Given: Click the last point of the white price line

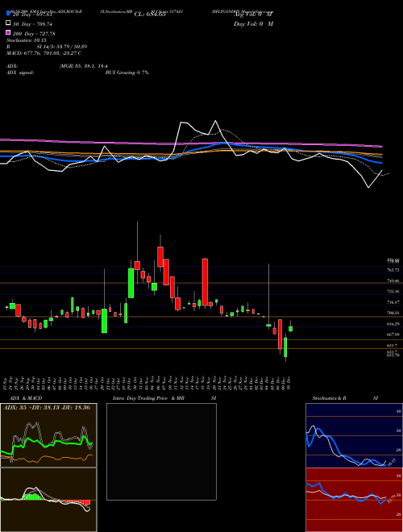Looking at the screenshot, I should tap(382, 170).
